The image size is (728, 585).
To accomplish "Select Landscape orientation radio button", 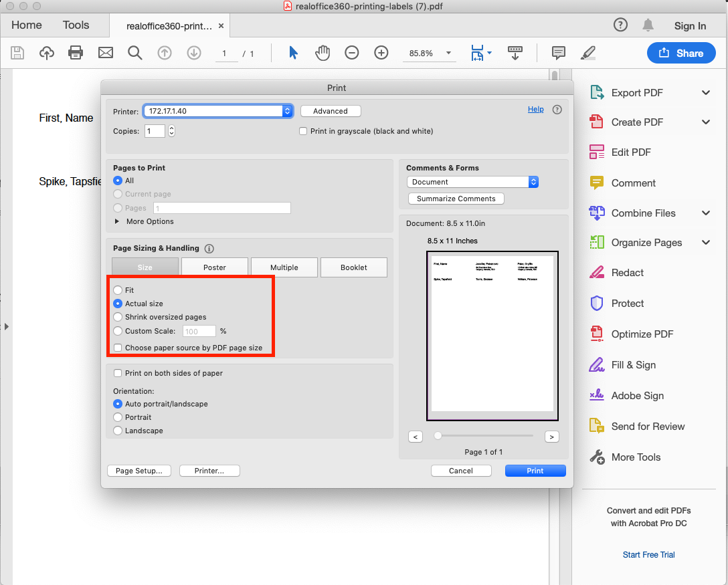I will point(118,431).
